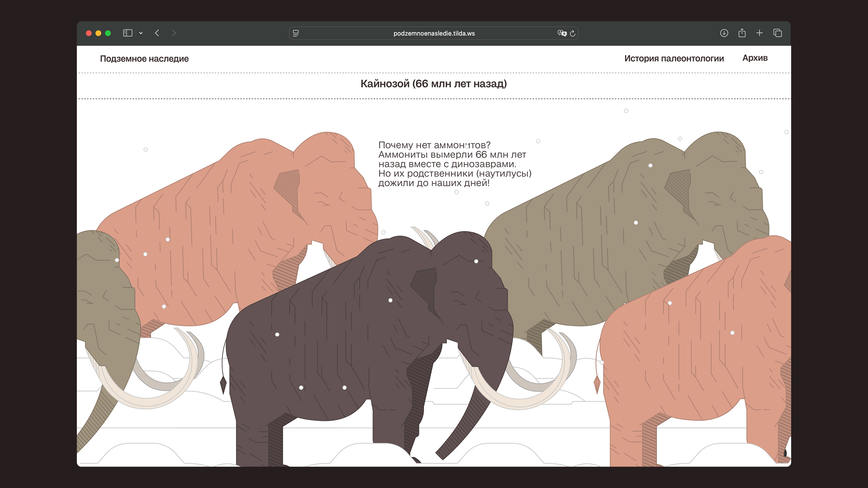Screen dimensions: 868x488
Task: Go back using the back arrow
Action: tap(157, 33)
